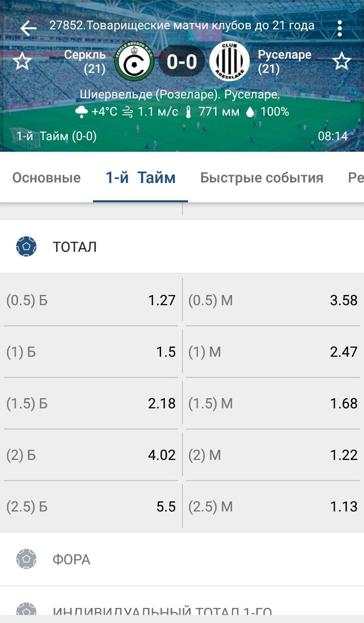This screenshot has height=623, width=364.
Task: Click the gray ball icon beside ФОРА
Action: click(x=26, y=559)
